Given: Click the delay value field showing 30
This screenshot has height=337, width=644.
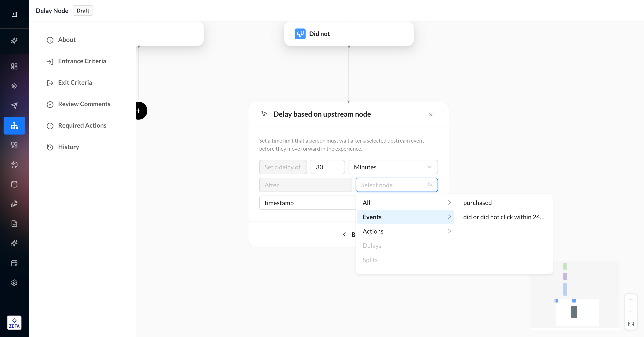Looking at the screenshot, I should click(328, 167).
